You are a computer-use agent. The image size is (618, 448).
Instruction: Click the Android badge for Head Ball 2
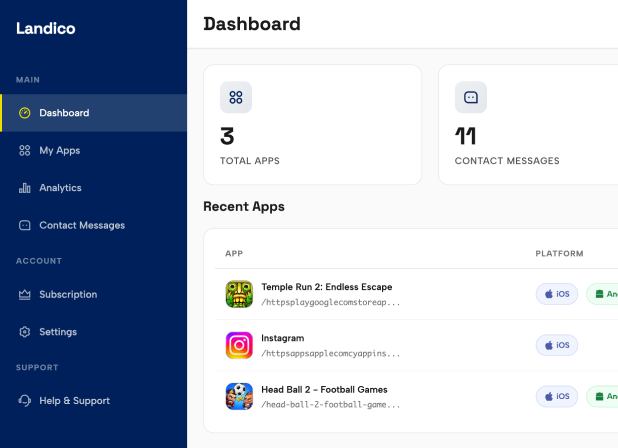click(x=602, y=396)
